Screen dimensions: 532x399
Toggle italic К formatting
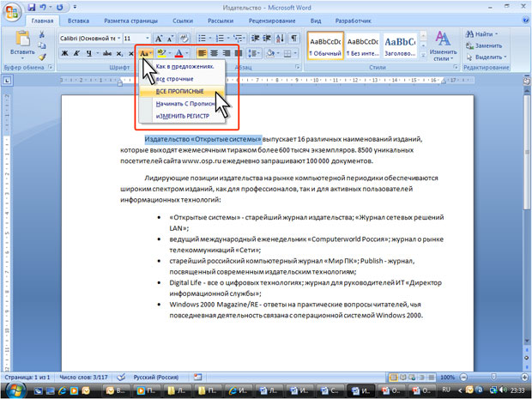point(77,53)
